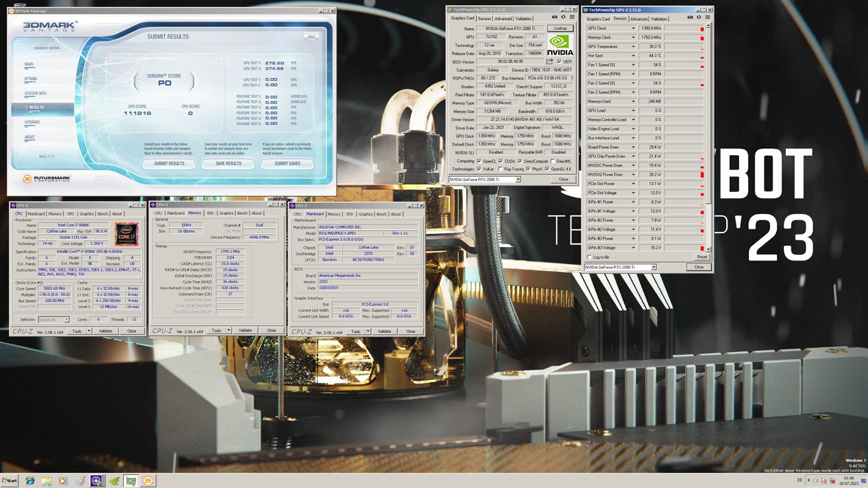Toggle CUDA checkbox in GPU-Z
The width and height of the screenshot is (868, 488).
pos(500,161)
